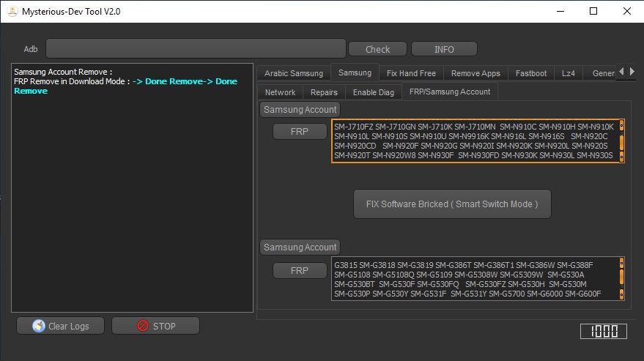Click SM-J710FZ in the upper model list
Screen dimensions: 644x361
(354, 127)
